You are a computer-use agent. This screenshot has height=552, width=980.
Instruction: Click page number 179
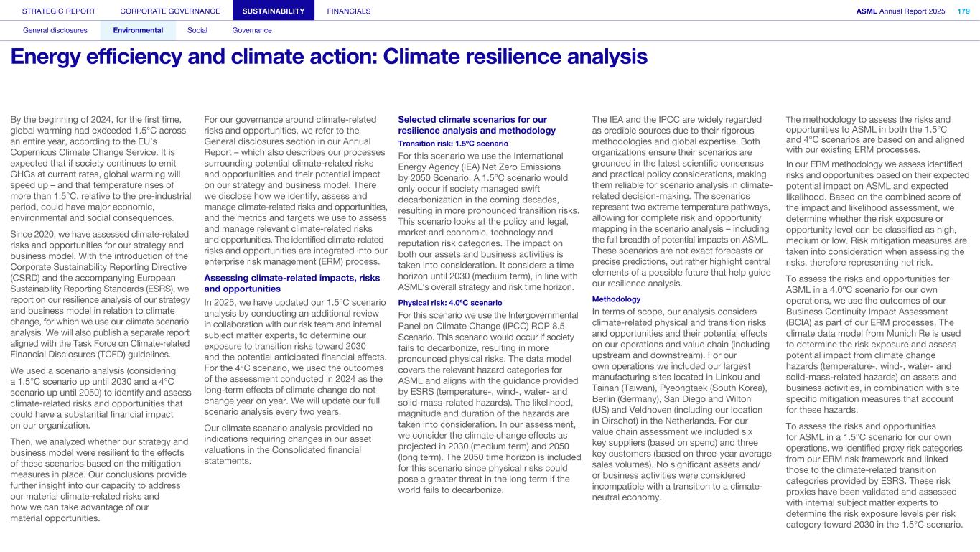(x=963, y=11)
